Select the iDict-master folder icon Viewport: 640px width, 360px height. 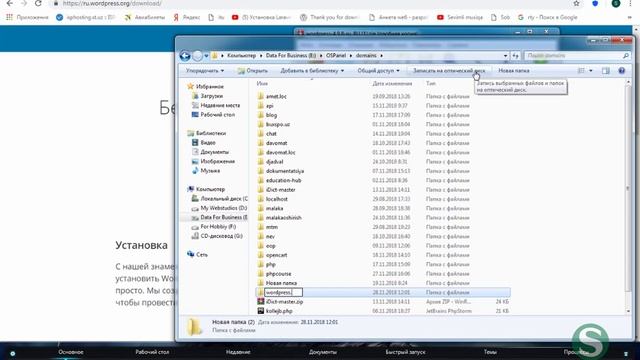click(261, 190)
